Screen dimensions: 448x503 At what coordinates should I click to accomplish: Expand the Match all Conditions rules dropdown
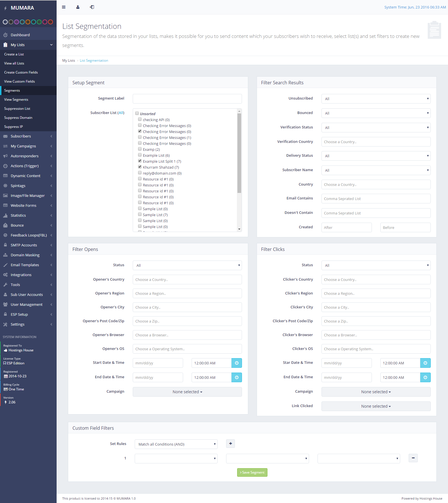point(176,444)
